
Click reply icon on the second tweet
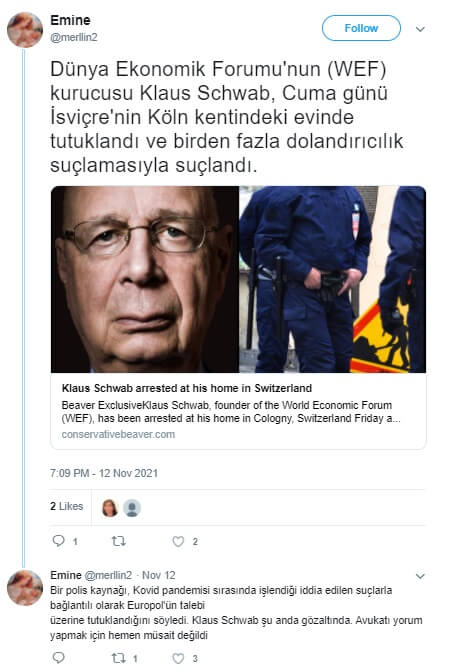click(58, 657)
